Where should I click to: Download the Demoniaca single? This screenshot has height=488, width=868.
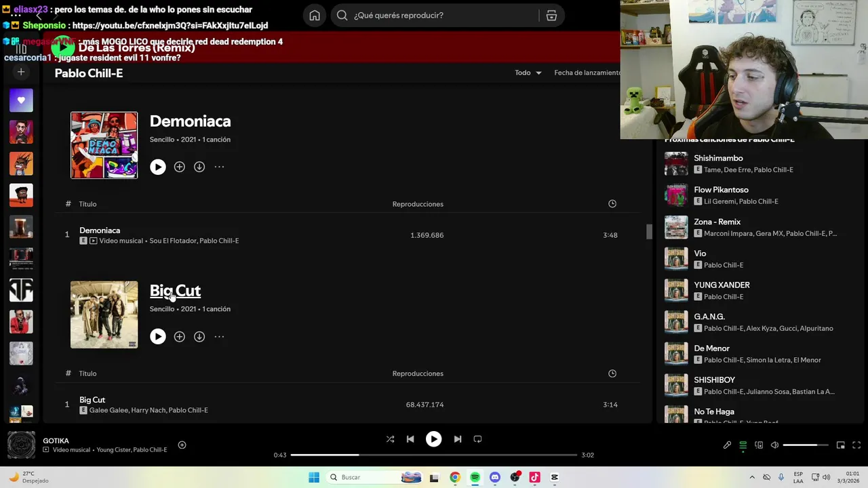199,167
